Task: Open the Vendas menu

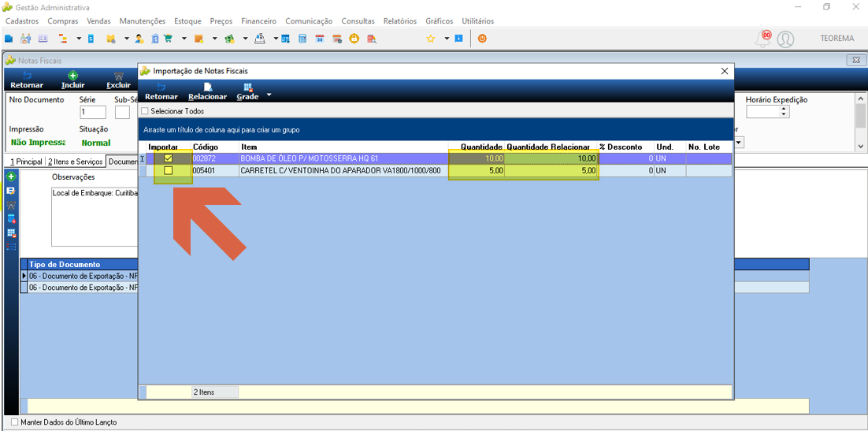Action: pyautogui.click(x=98, y=21)
